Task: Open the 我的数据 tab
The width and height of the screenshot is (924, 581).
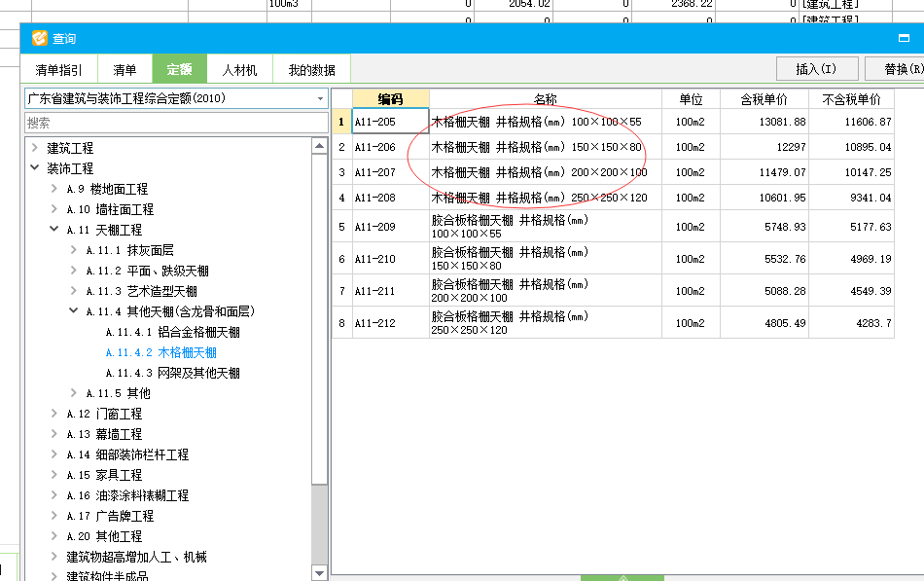Action: point(311,70)
